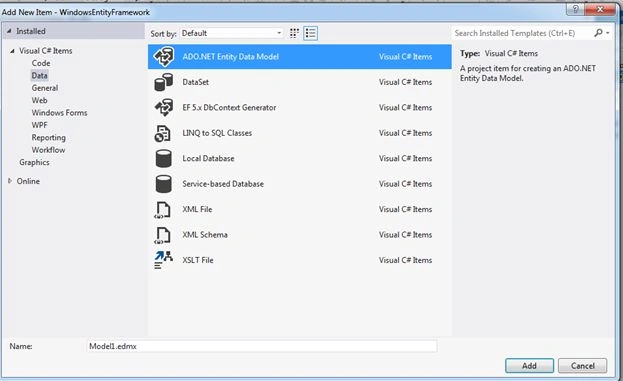This screenshot has width=623, height=381.
Task: Click the search magnifier icon
Action: (x=598, y=33)
